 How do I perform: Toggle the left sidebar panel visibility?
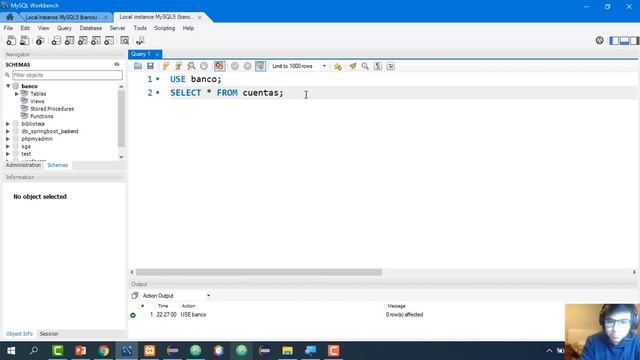tap(614, 41)
